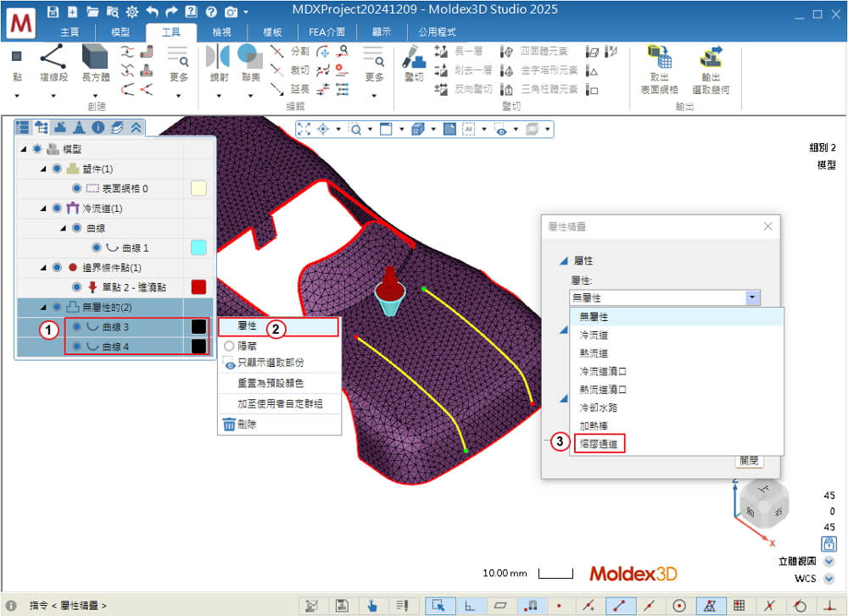The height and width of the screenshot is (616, 848).
Task: Open the dropdown arrow under 長方體
Action: pyautogui.click(x=95, y=97)
